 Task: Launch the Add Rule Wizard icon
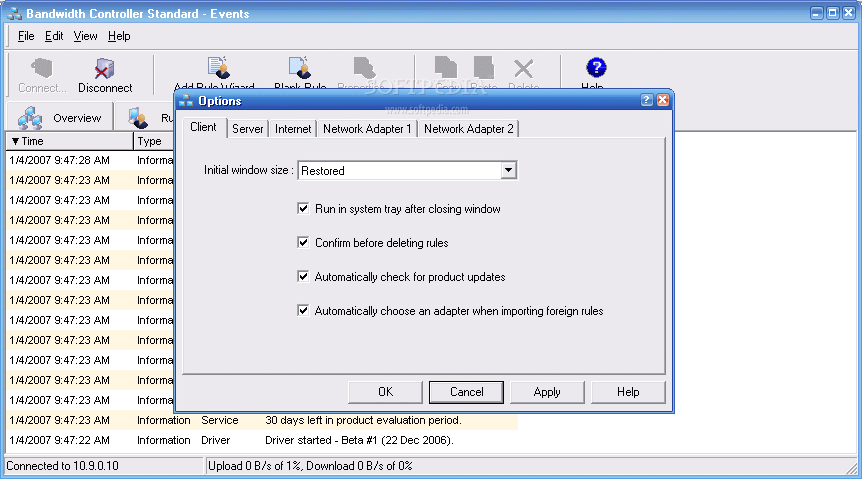[x=219, y=67]
